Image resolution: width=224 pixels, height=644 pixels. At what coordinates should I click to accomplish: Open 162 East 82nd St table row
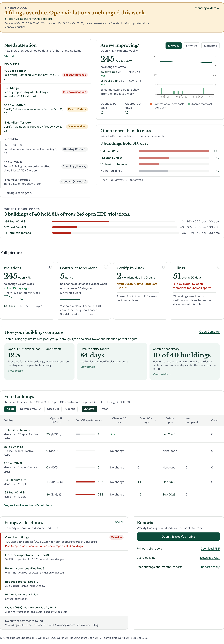pyautogui.click(x=112, y=494)
